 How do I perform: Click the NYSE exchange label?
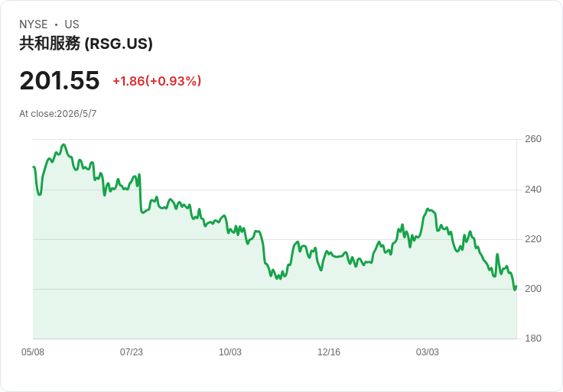point(34,24)
